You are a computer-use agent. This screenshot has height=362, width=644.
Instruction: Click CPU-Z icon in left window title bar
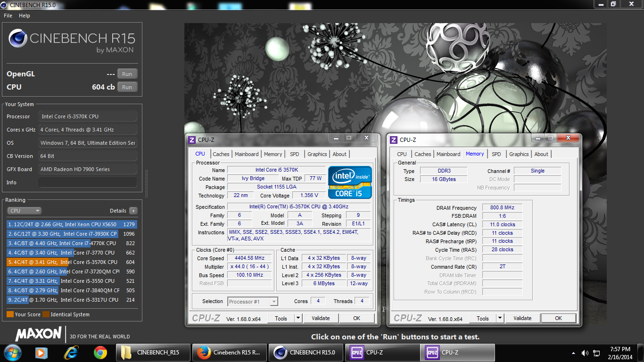click(x=192, y=140)
